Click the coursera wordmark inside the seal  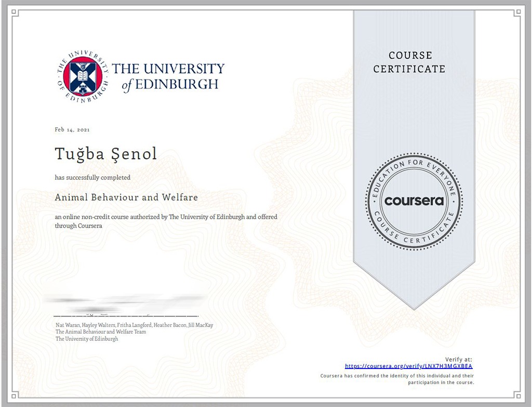click(x=414, y=201)
